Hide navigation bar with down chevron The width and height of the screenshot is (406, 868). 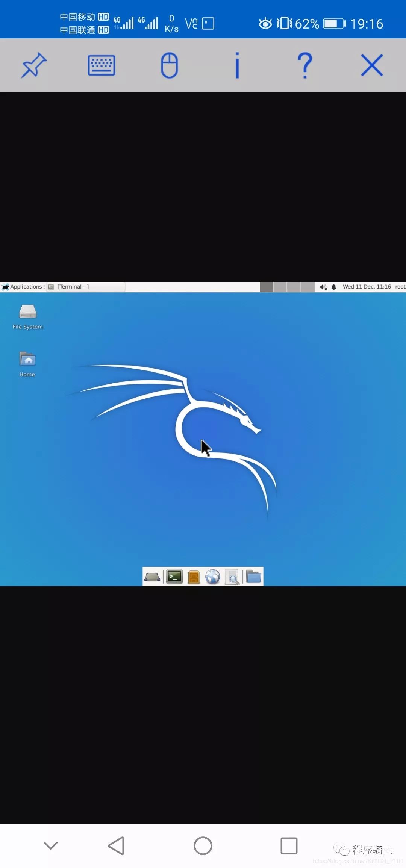pos(51,846)
